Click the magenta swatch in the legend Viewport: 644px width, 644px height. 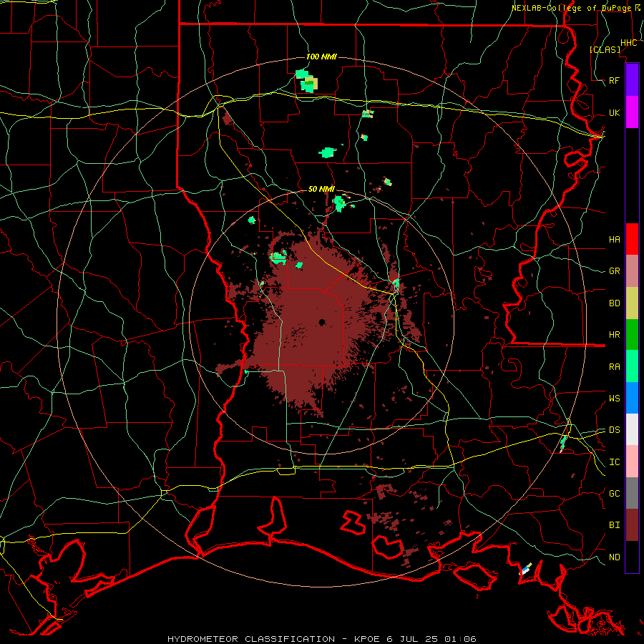(x=632, y=112)
